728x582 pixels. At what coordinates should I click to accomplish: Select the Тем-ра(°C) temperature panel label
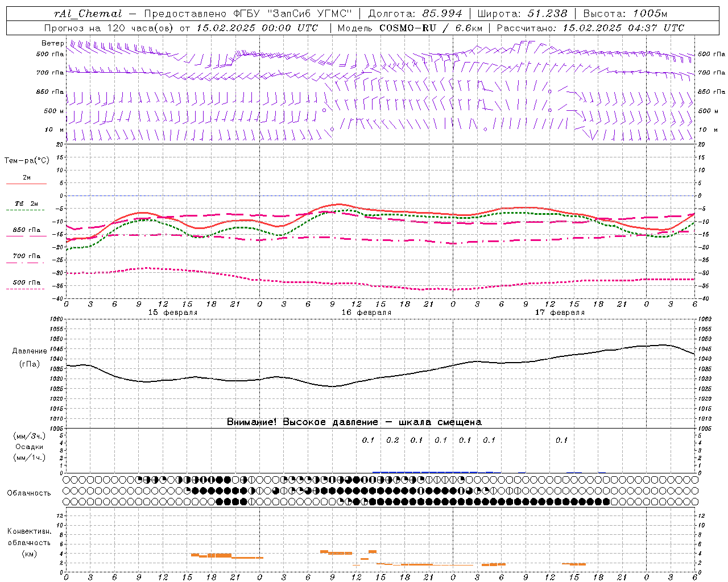(x=27, y=161)
